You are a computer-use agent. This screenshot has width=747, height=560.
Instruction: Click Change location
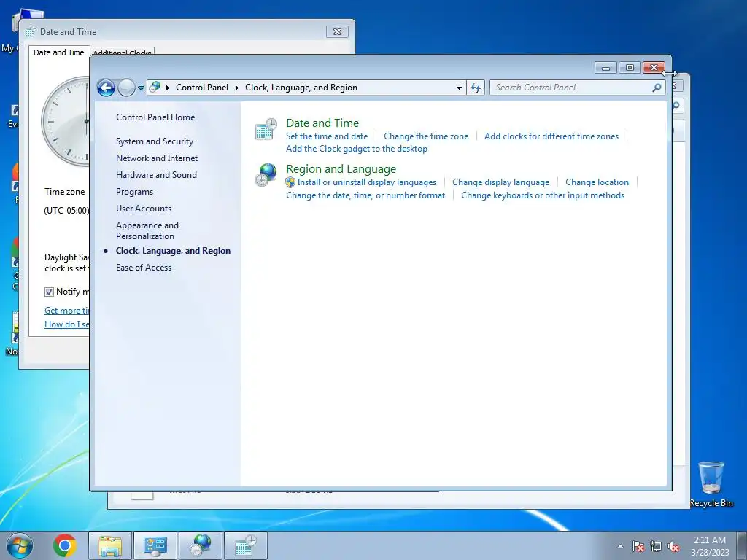coord(597,182)
